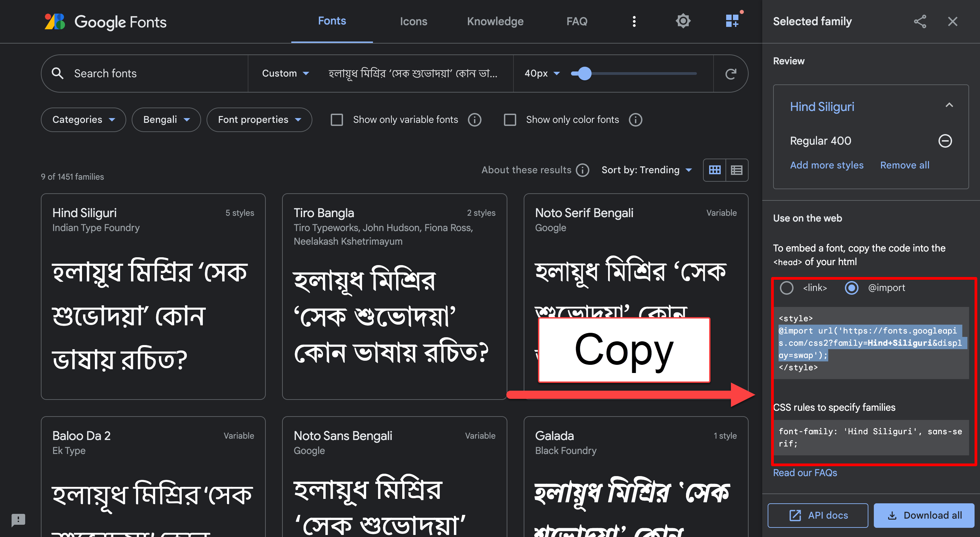Close the Selected family panel
The height and width of the screenshot is (537, 980).
tap(952, 21)
